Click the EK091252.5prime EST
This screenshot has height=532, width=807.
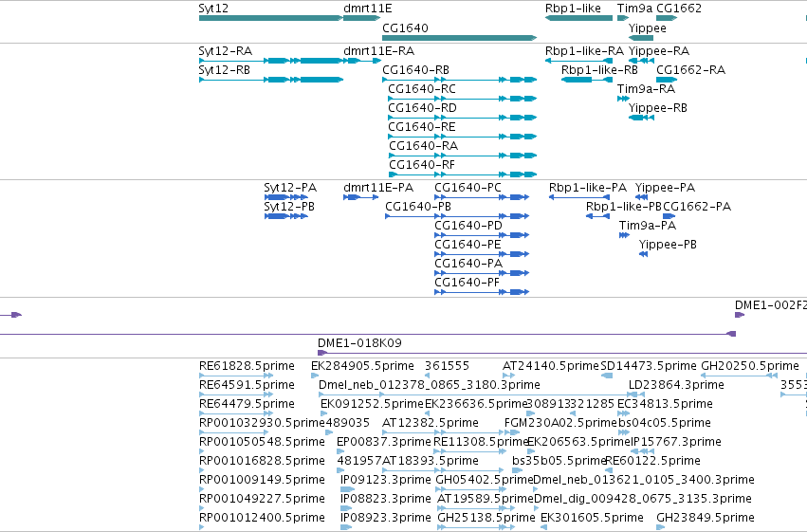[x=323, y=413]
